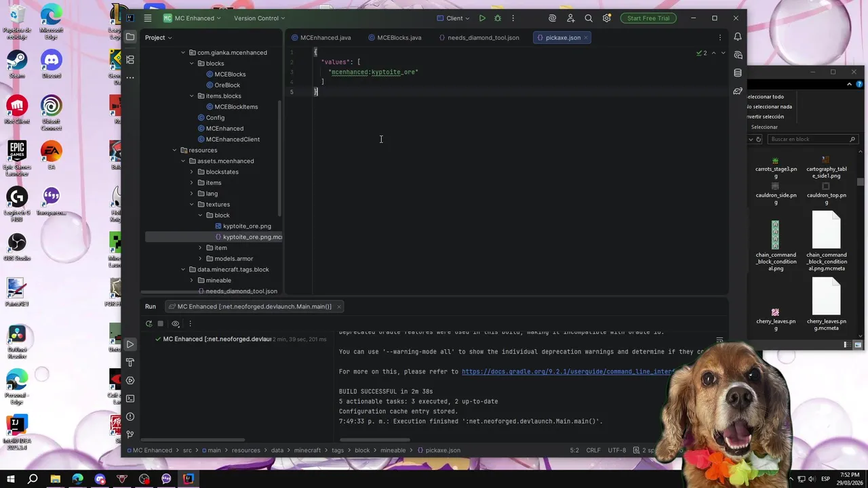Open Search Everywhere magnifier
868x488 pixels.
tap(589, 18)
